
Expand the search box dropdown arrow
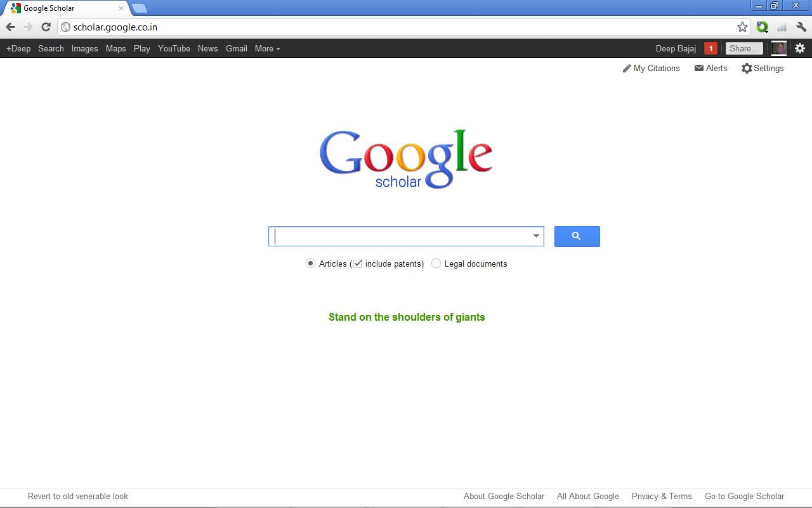pyautogui.click(x=536, y=236)
